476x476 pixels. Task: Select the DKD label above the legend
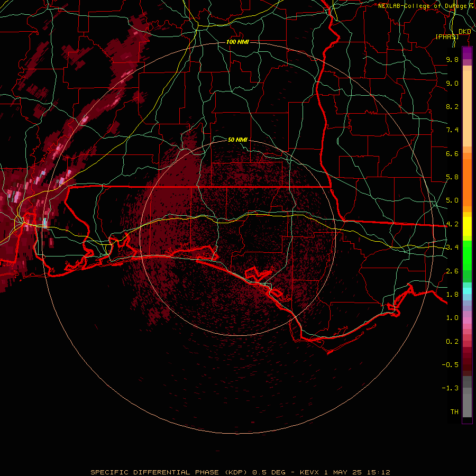[x=464, y=32]
